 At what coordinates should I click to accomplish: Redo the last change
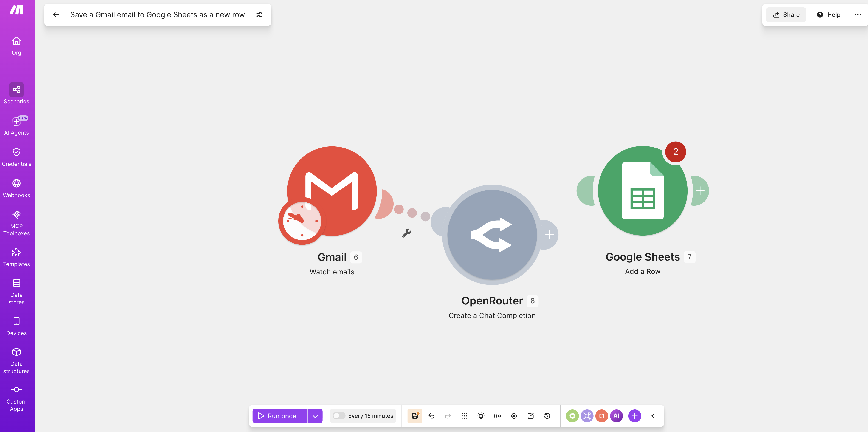[448, 416]
